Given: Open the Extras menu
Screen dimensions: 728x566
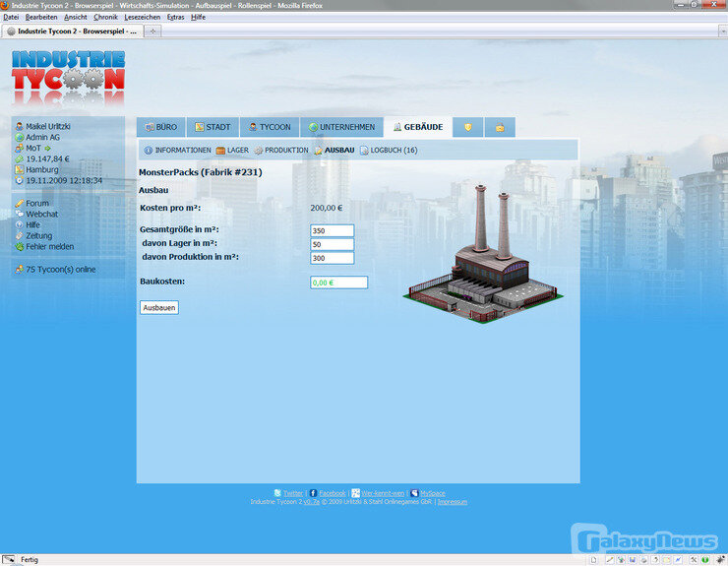Looking at the screenshot, I should pos(175,17).
